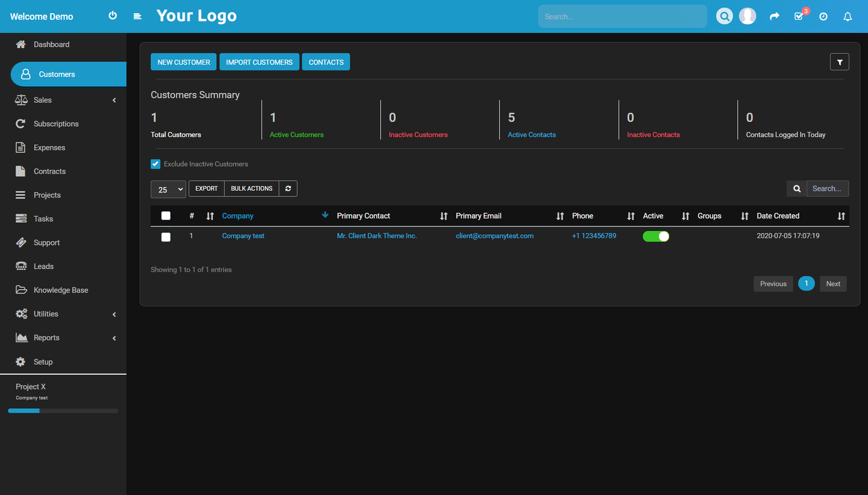Viewport: 868px width, 495px height.
Task: Open the customers filter funnel icon
Action: tap(839, 61)
